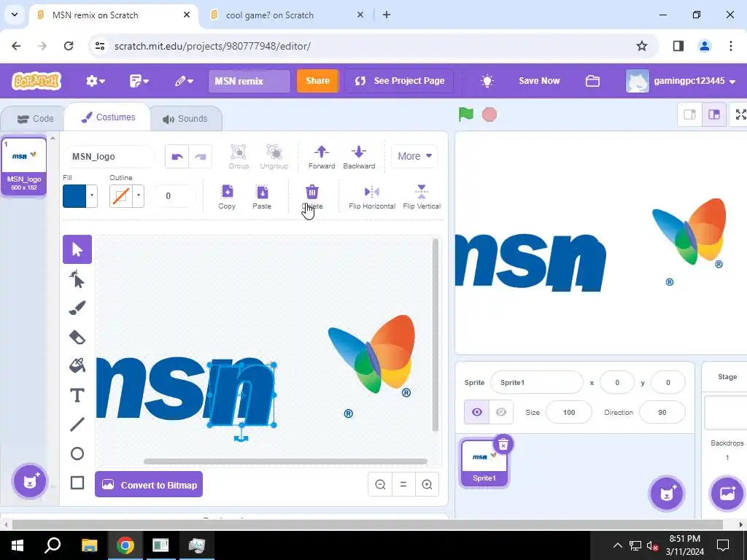Select the Line tool
Viewport: 747px width, 560px height.
click(77, 424)
